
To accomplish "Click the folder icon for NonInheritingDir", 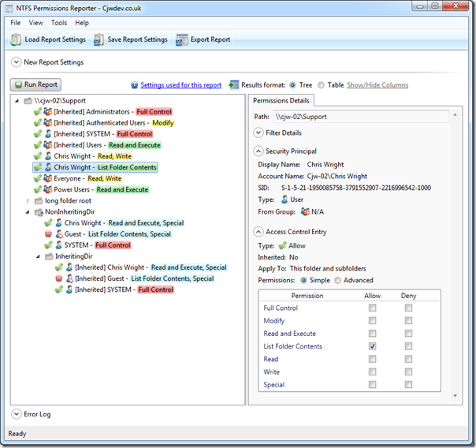I will click(39, 212).
